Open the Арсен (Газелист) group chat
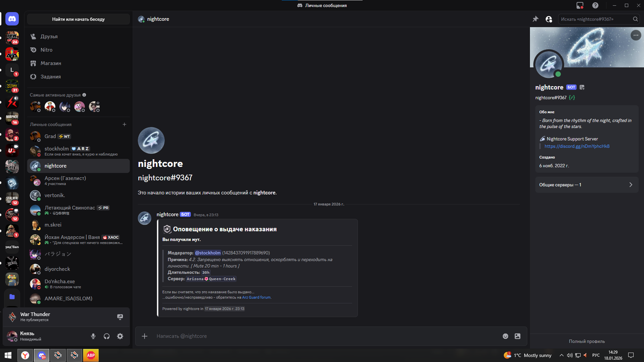 pos(78,180)
